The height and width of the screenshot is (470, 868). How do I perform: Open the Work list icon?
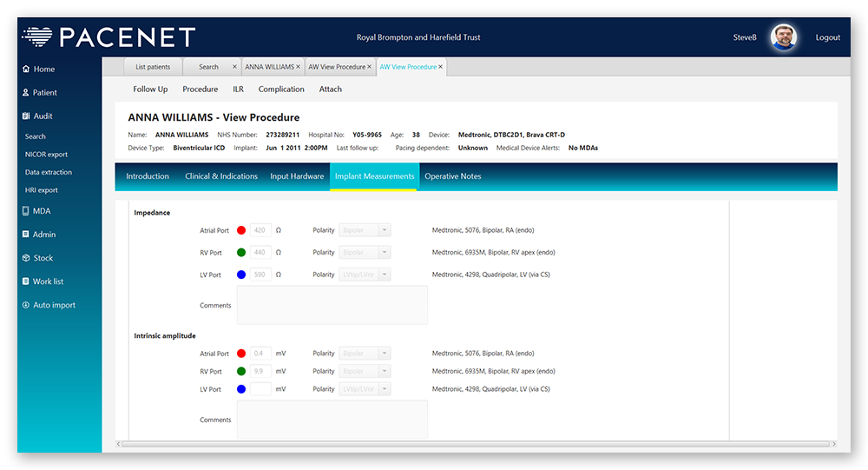(x=25, y=281)
